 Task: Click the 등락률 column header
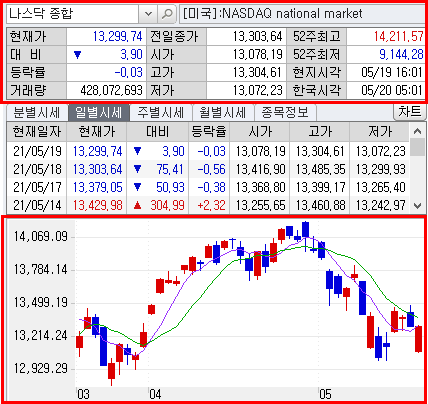(209, 132)
